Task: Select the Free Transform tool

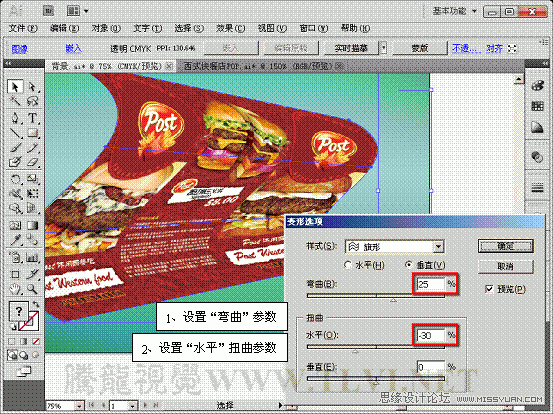Action: pyautogui.click(x=32, y=194)
